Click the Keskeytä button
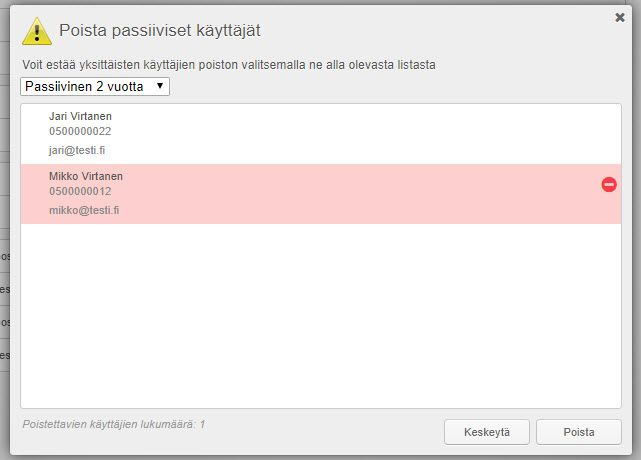Viewport: 641px width, 460px height. [486, 432]
